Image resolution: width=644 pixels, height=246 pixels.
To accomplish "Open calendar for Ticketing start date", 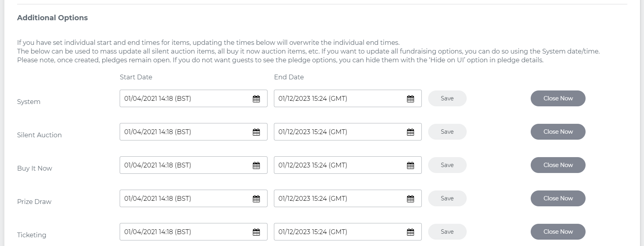I will click(256, 232).
